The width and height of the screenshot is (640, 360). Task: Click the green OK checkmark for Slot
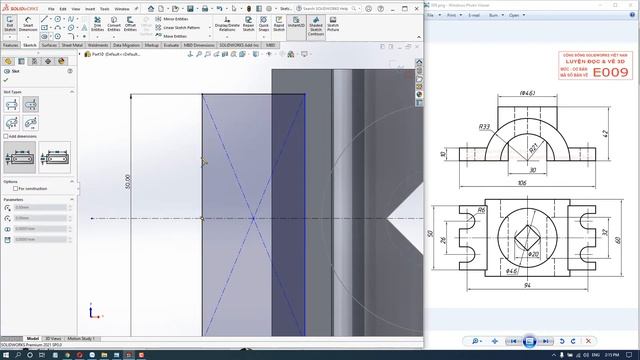coord(6,80)
